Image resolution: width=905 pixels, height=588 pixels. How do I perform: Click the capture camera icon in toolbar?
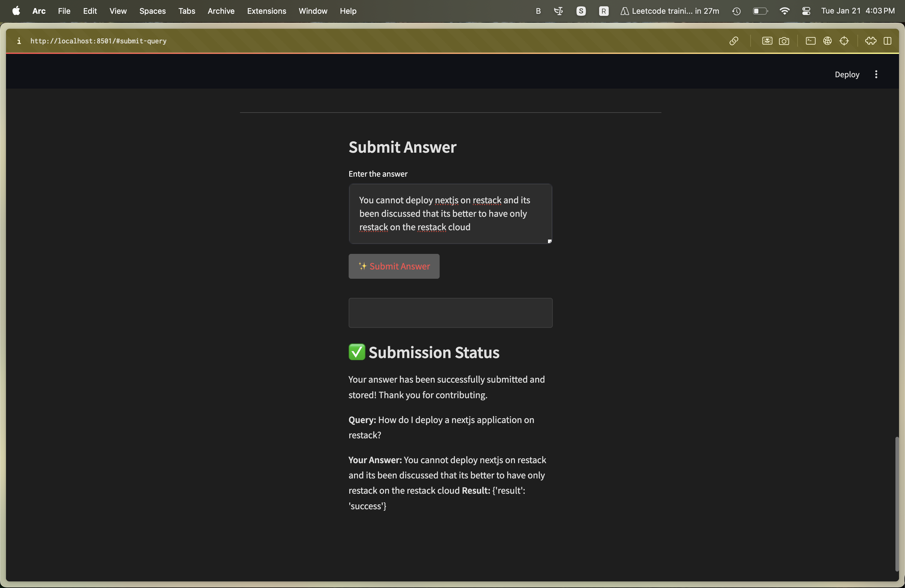point(784,41)
